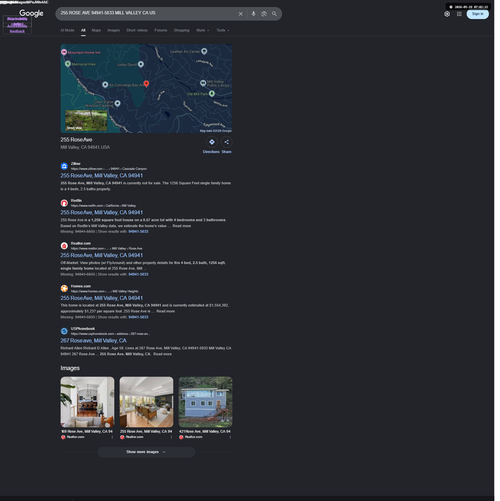Clear the search box with the X icon
This screenshot has width=500, height=501.
pos(240,14)
